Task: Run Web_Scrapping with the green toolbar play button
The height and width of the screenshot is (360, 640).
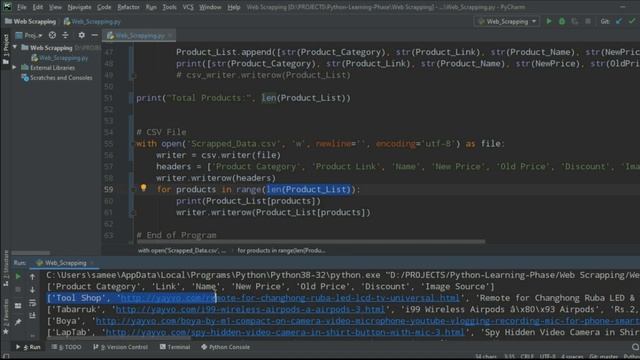Action: [549, 21]
